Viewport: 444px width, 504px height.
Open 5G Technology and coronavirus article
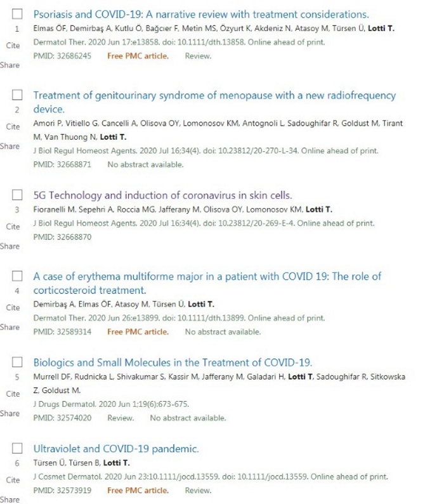pos(162,195)
